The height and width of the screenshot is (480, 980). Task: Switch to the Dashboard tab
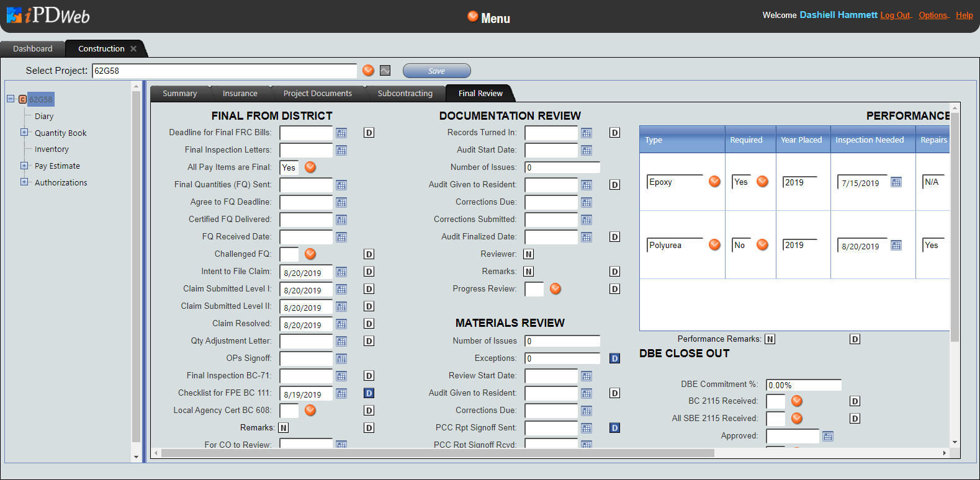tap(33, 49)
